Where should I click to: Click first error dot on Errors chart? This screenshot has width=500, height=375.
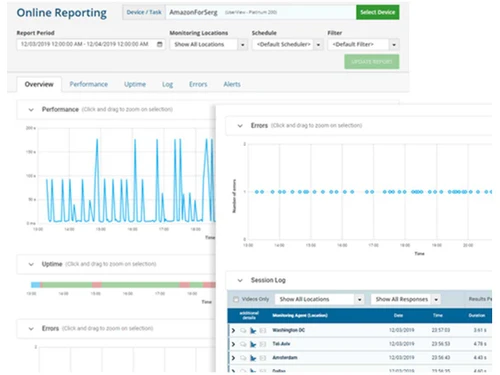pos(257,192)
